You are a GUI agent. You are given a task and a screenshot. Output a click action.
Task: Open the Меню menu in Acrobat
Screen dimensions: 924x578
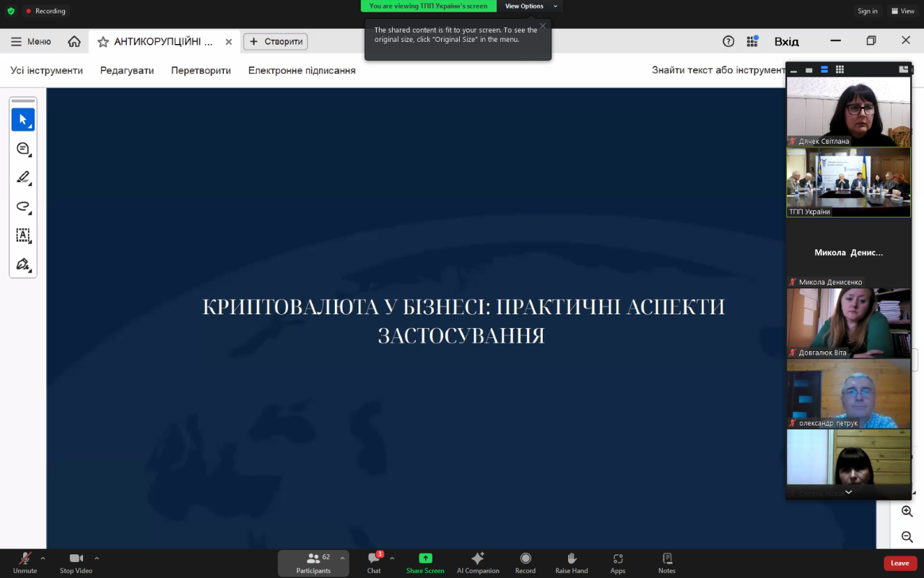(30, 42)
